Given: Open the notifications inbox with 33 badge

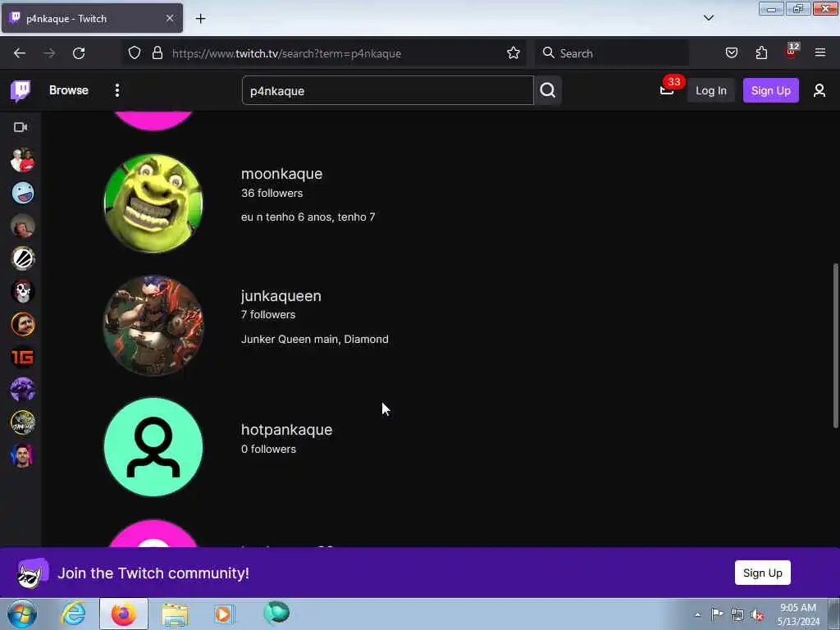Looking at the screenshot, I should (667, 90).
